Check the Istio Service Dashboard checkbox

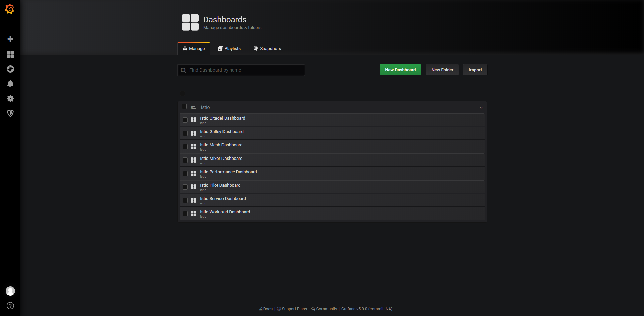click(185, 200)
